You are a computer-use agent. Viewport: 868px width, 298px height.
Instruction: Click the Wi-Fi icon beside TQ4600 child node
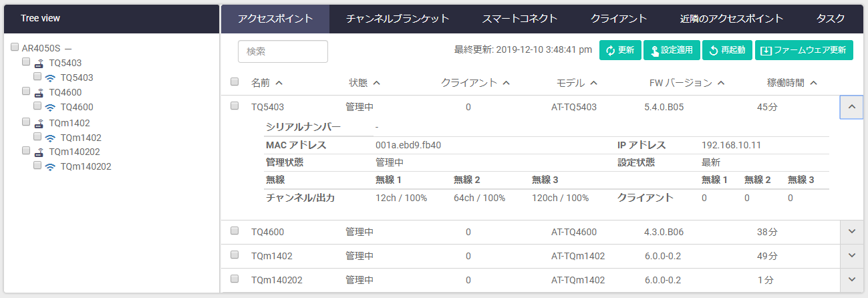50,107
